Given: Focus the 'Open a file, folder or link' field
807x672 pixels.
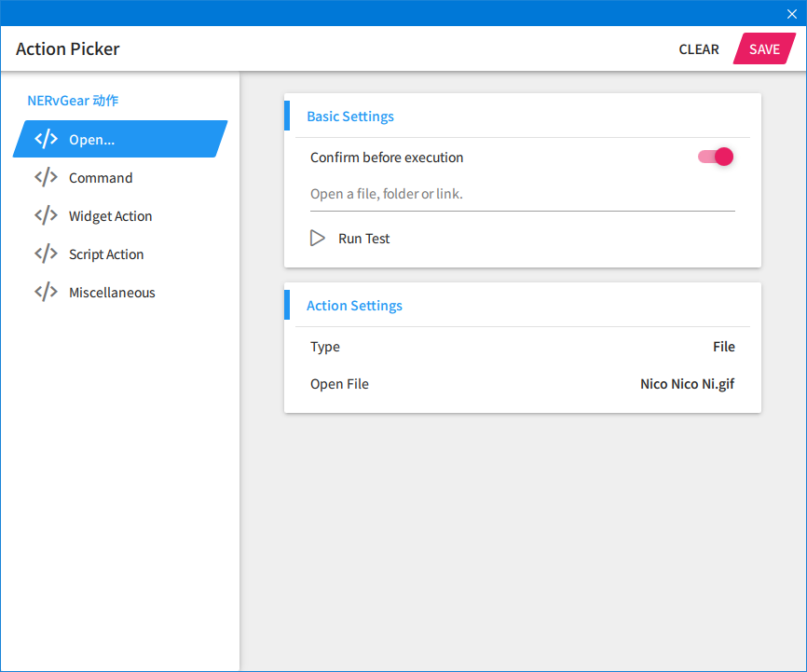Looking at the screenshot, I should (522, 195).
